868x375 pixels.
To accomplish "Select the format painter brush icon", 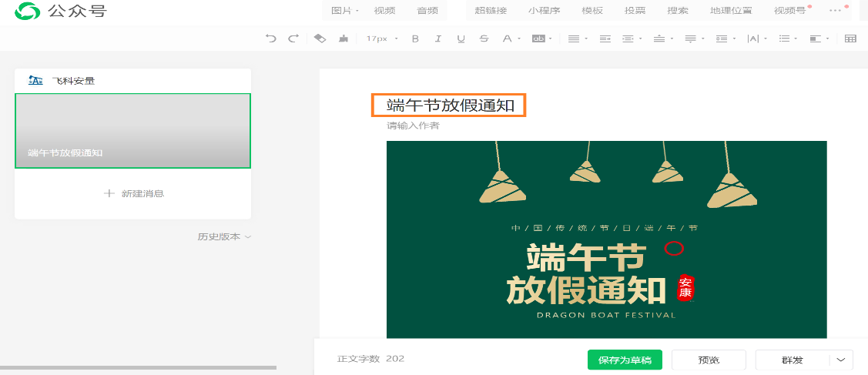I will 344,39.
